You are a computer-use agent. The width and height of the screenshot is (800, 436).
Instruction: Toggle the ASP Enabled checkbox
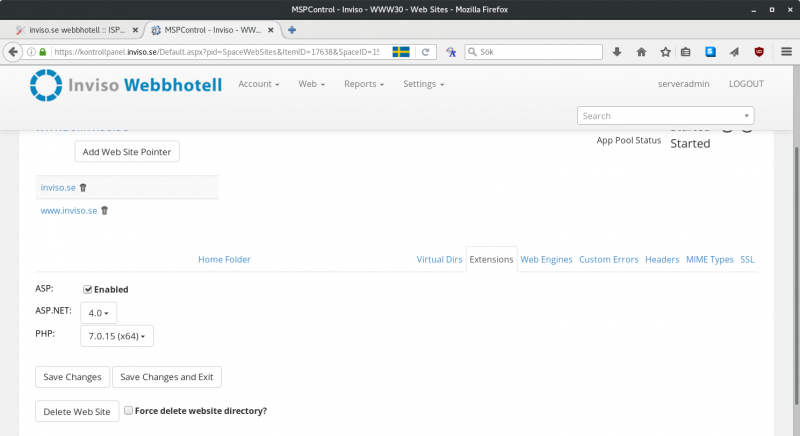click(88, 290)
